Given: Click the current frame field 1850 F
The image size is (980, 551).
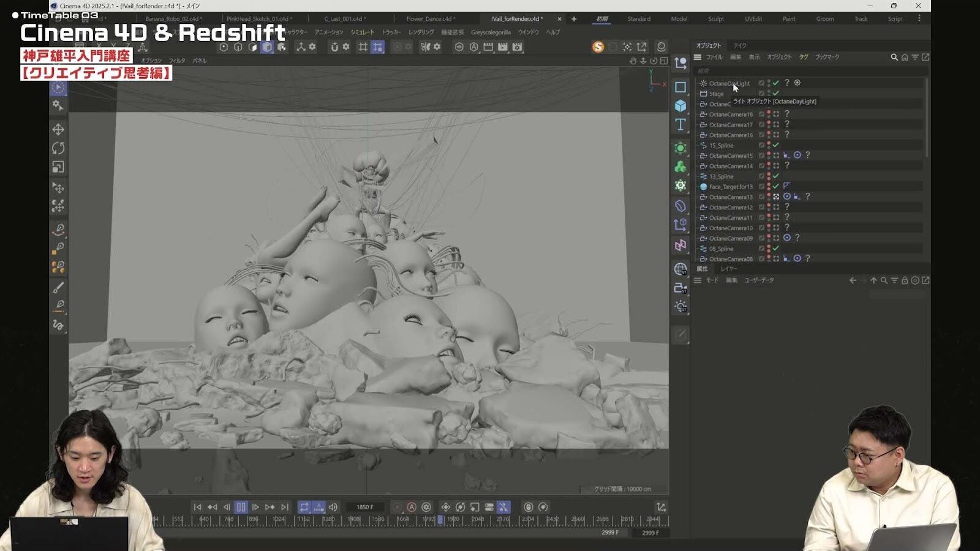Looking at the screenshot, I should tap(364, 507).
